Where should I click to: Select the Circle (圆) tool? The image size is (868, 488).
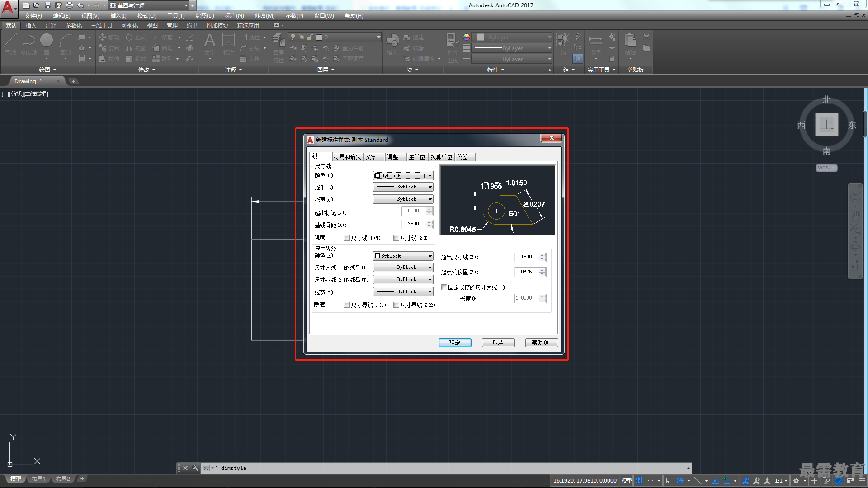point(47,45)
